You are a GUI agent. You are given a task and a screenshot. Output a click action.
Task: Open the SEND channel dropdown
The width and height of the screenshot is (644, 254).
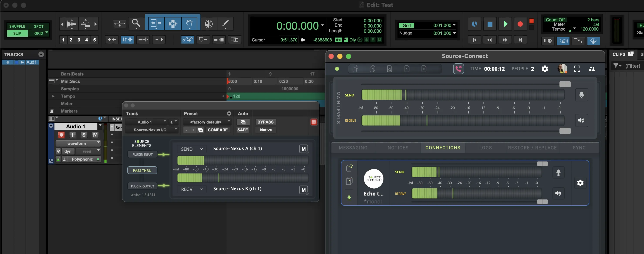click(x=192, y=149)
